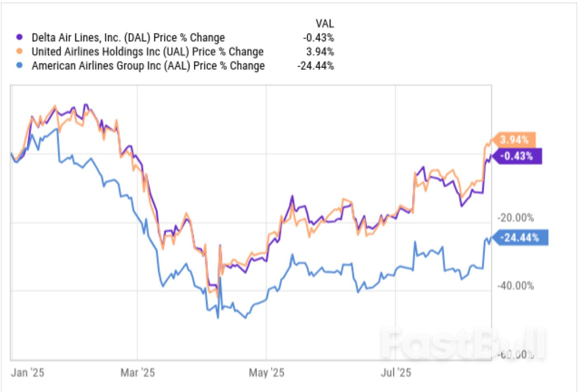Click the purple Delta legend dot
Screen dimensions: 579x392
point(19,37)
